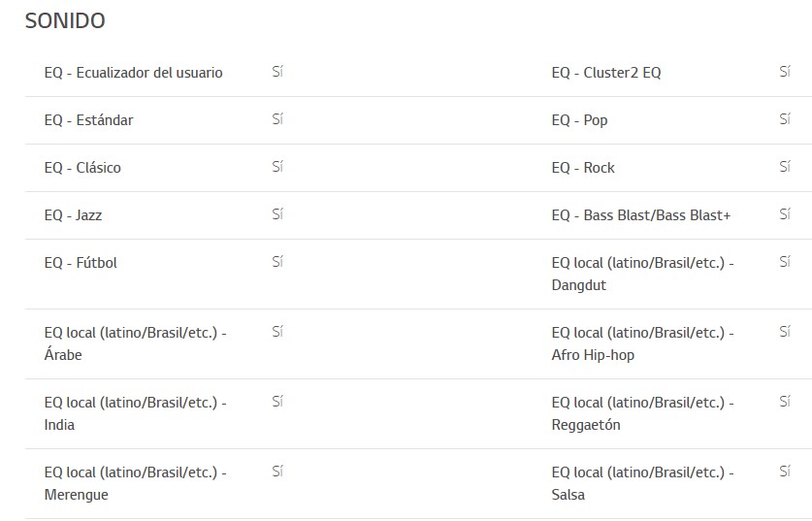This screenshot has height=521, width=812.
Task: Select the EQ - Cluster2 EQ label
Action: 606,73
